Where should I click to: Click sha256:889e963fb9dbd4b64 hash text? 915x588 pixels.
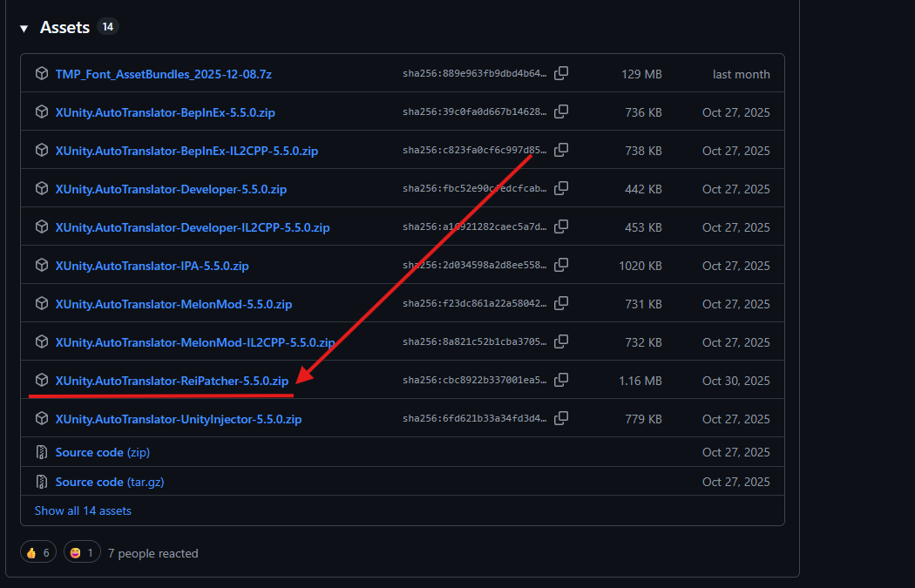474,73
